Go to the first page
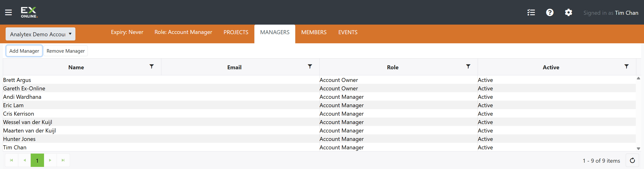This screenshot has width=644, height=169. coord(11,161)
